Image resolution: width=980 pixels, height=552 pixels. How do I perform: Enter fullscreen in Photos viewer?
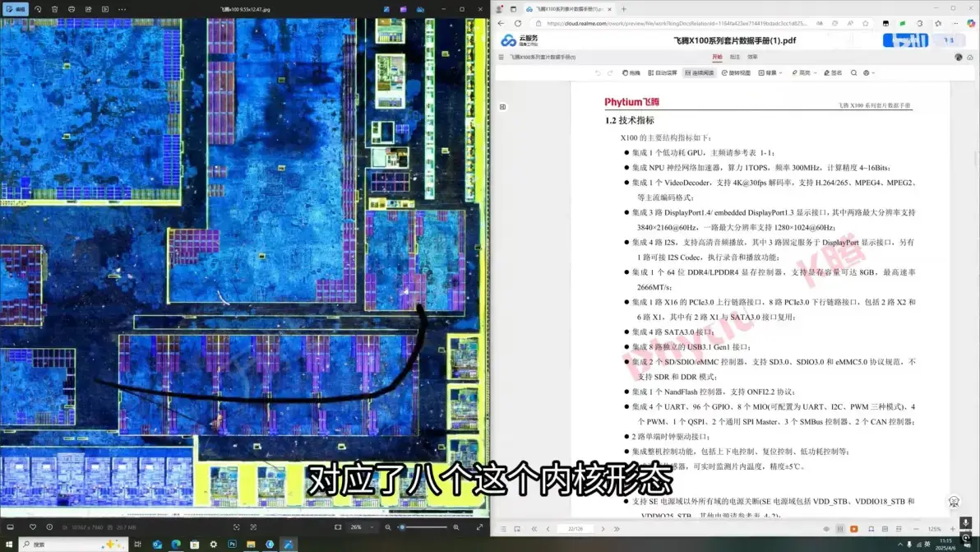click(479, 527)
